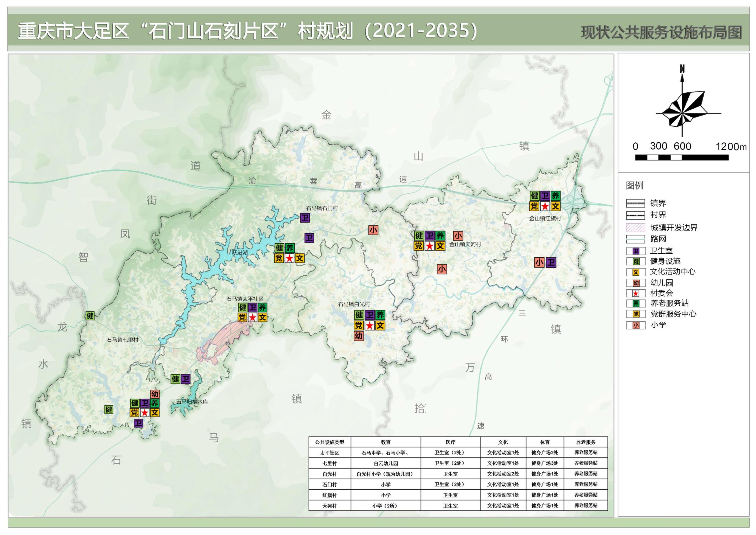Select the 石马镇白光村 map label
The height and width of the screenshot is (535, 756).
coord(354,304)
